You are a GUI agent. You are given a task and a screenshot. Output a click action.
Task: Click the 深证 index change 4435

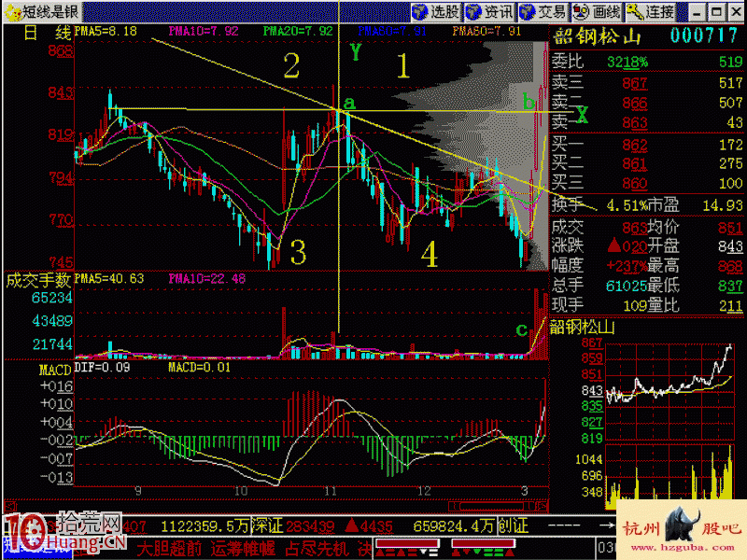(x=376, y=526)
